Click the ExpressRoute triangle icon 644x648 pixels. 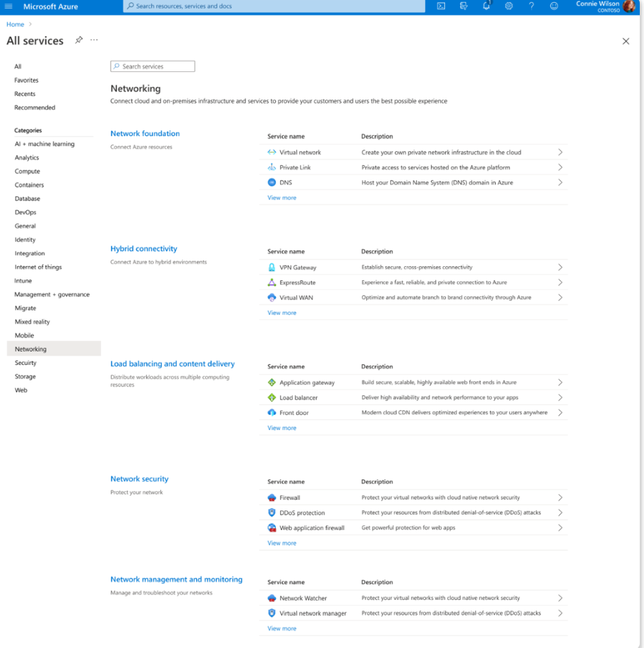272,282
